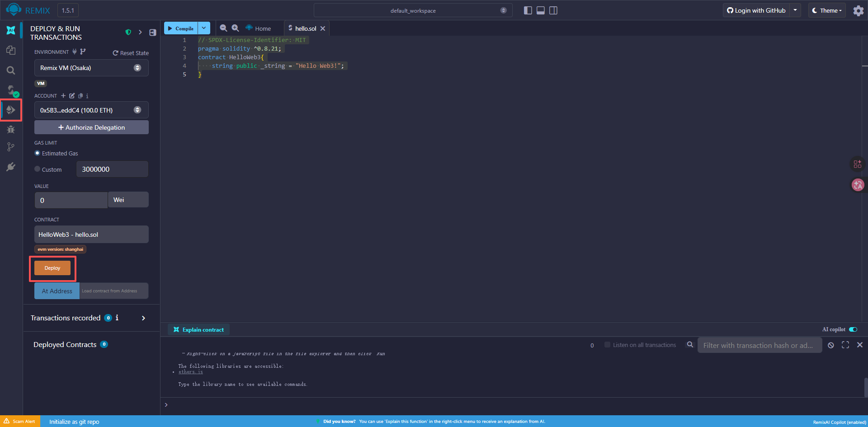The image size is (868, 427).
Task: Open the account selector dropdown
Action: [x=91, y=110]
